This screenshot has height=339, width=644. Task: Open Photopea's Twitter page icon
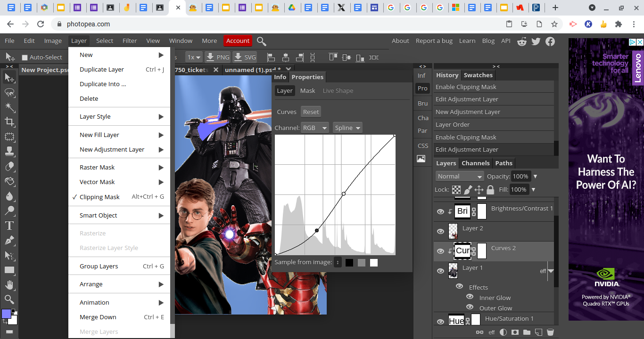(x=536, y=41)
